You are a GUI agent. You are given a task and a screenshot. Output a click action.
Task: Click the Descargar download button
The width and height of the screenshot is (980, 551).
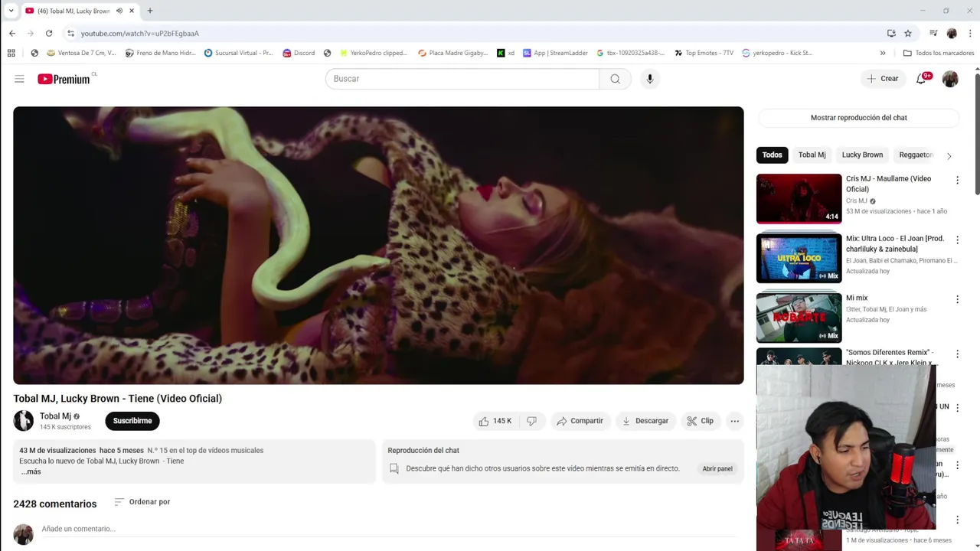tap(645, 421)
